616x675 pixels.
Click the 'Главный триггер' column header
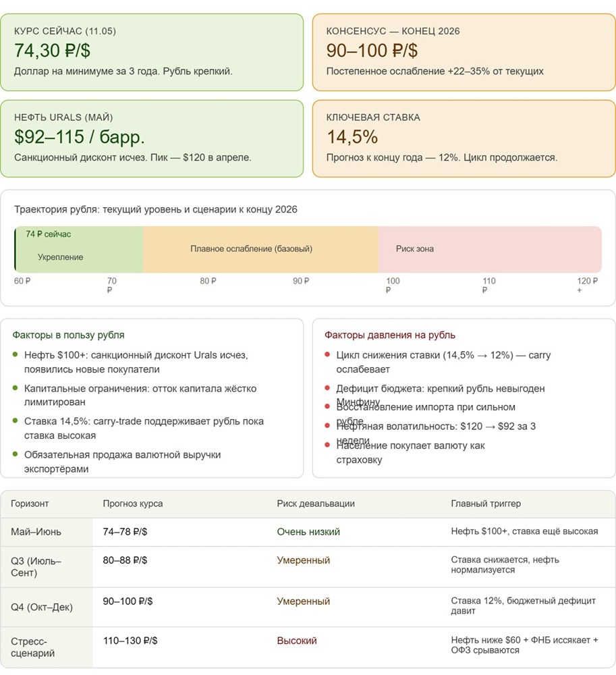486,504
